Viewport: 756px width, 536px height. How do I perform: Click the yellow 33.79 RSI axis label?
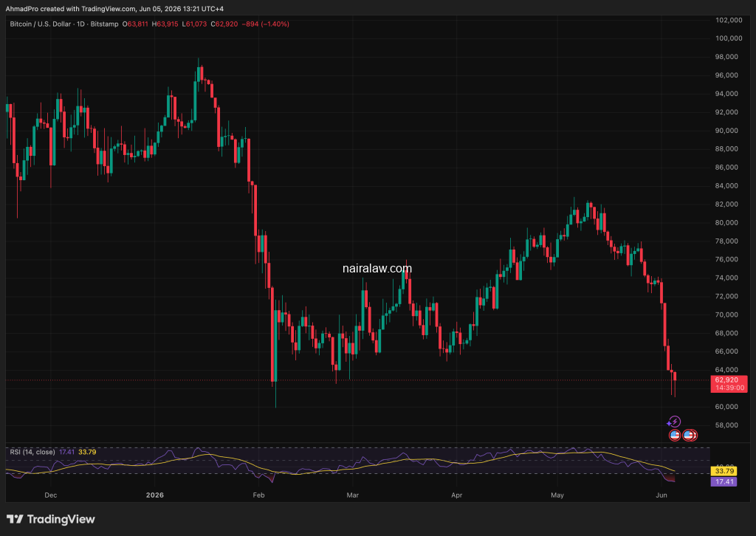tap(724, 471)
